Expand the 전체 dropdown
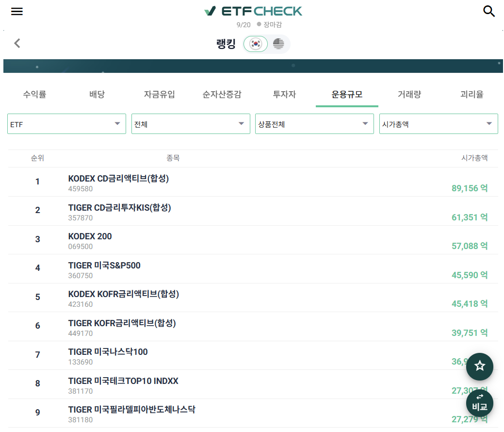Viewport: 504px width, 432px height. 191,124
